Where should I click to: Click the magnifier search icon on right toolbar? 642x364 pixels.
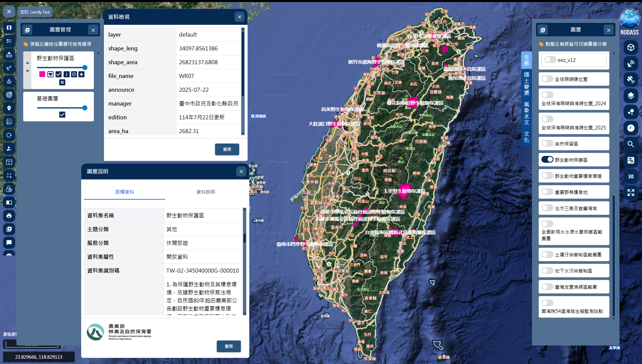coord(631,144)
